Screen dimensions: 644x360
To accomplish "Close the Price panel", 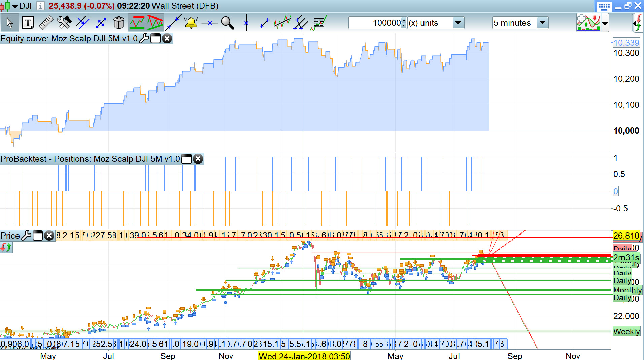I will [49, 236].
